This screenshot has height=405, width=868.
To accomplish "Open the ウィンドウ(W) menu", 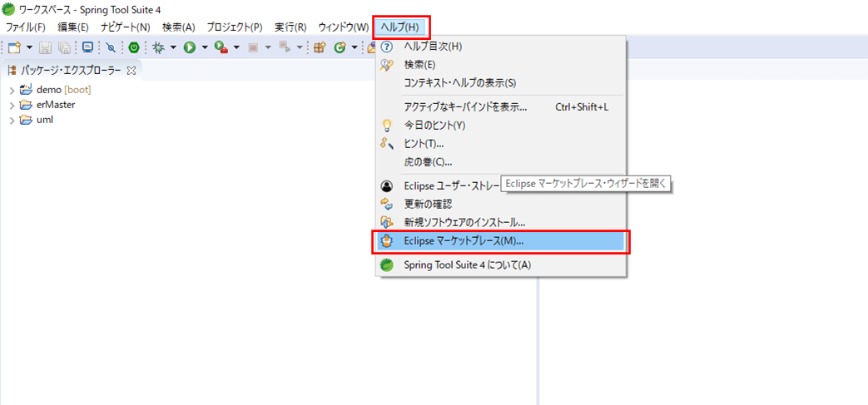I will pyautogui.click(x=343, y=27).
